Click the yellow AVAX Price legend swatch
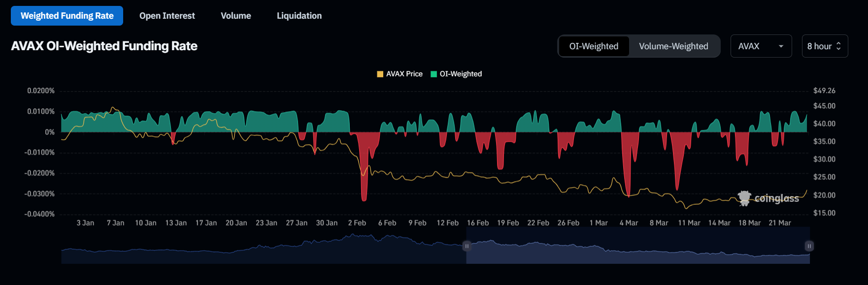Screen dimensions: 868x285 click(x=380, y=74)
